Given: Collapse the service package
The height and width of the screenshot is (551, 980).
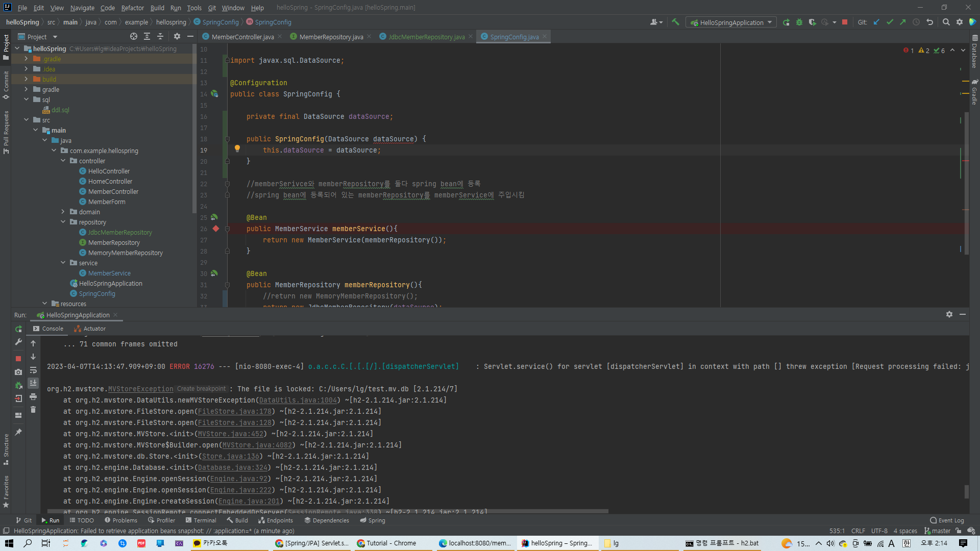Looking at the screenshot, I should (x=63, y=263).
